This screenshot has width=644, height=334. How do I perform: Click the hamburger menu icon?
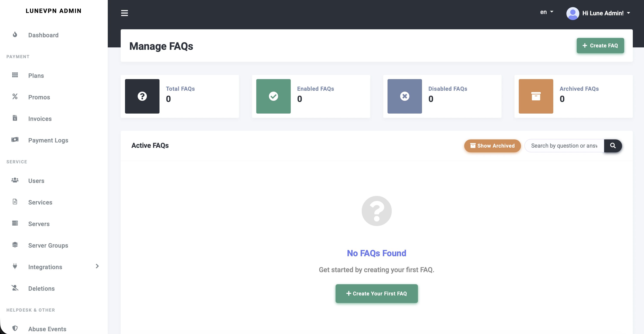click(124, 13)
